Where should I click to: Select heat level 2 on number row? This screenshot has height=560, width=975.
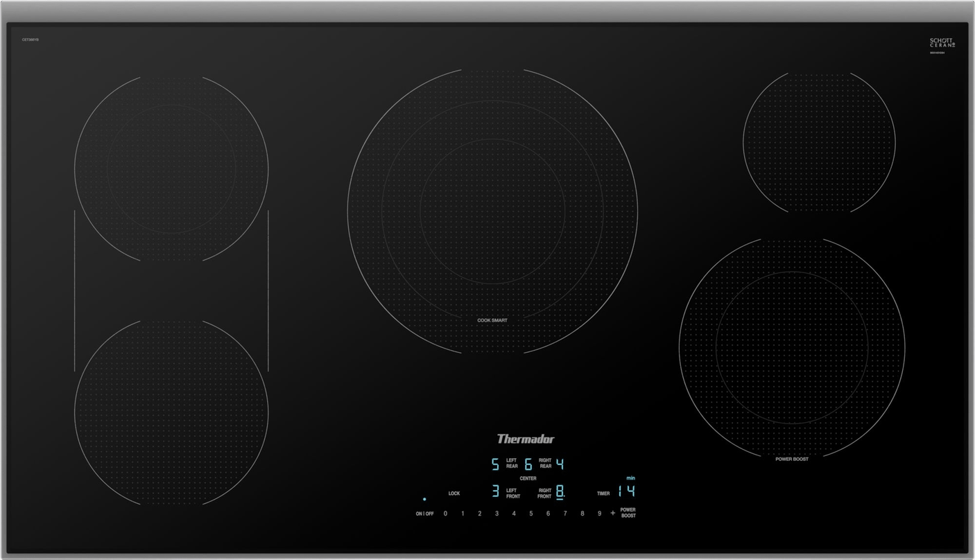click(479, 514)
